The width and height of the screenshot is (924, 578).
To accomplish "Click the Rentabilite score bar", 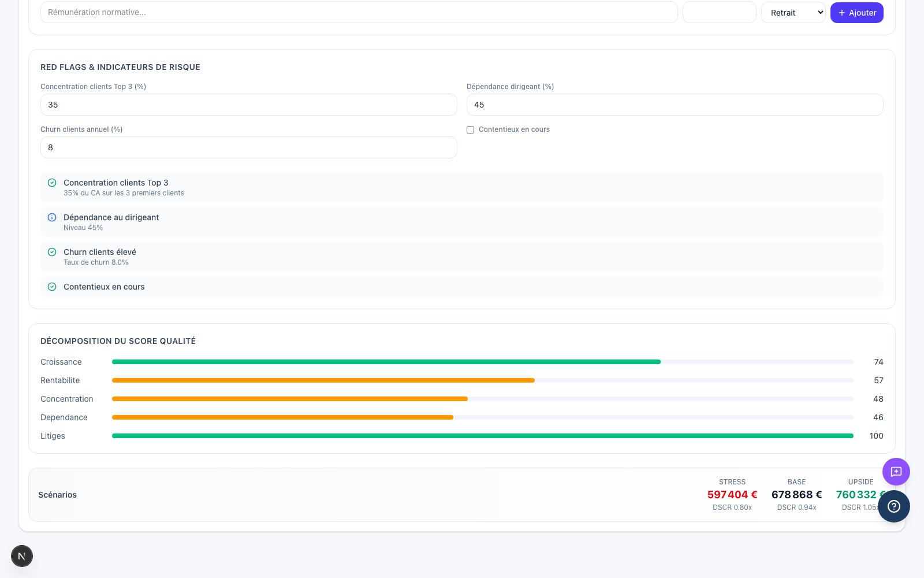I will (483, 380).
